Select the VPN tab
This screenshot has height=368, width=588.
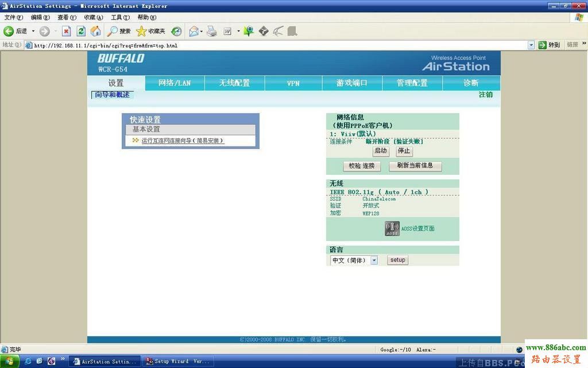(293, 83)
